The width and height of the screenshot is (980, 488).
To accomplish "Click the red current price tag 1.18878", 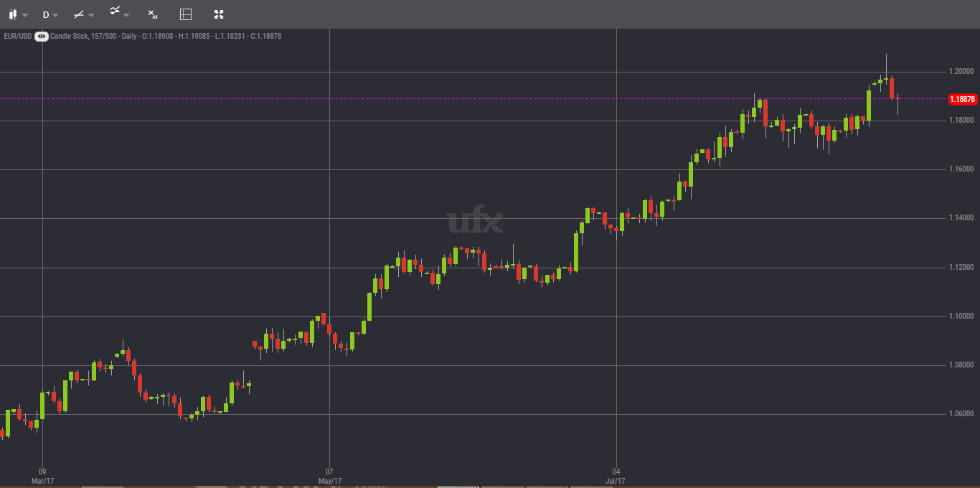I will click(x=962, y=99).
